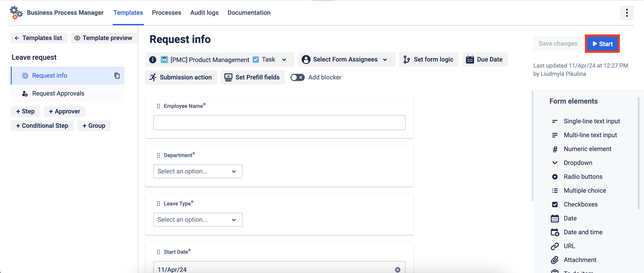The height and width of the screenshot is (273, 644).
Task: Click the Numeric element hash icon
Action: [x=554, y=149]
